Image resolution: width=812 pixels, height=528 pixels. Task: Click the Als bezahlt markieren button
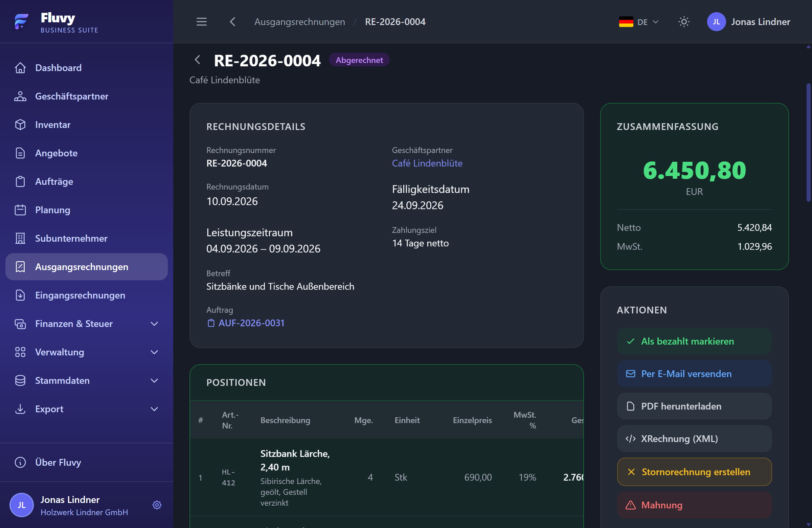[694, 341]
